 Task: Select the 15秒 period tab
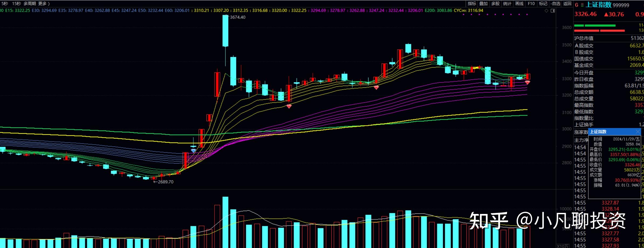click(x=16, y=4)
